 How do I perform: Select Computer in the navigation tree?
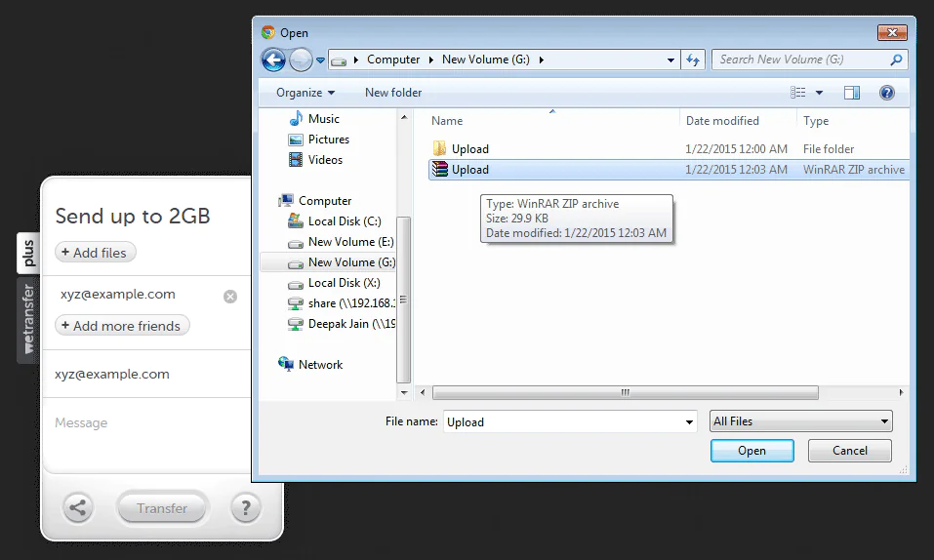click(x=325, y=201)
